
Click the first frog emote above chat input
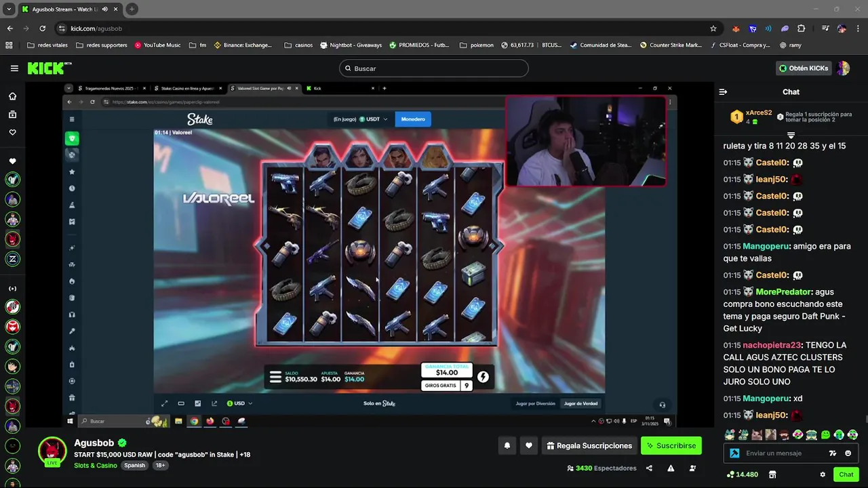[730, 435]
